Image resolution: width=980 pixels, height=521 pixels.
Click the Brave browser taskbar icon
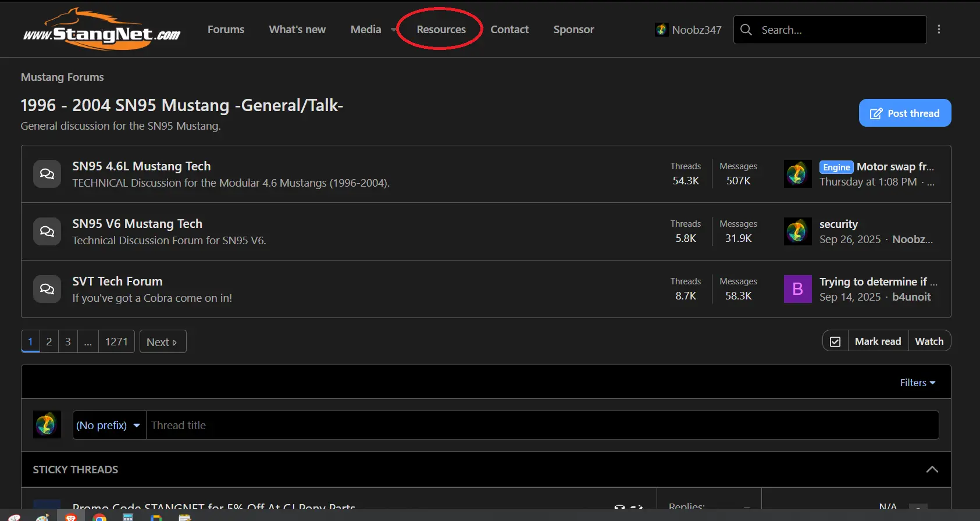pos(71,517)
